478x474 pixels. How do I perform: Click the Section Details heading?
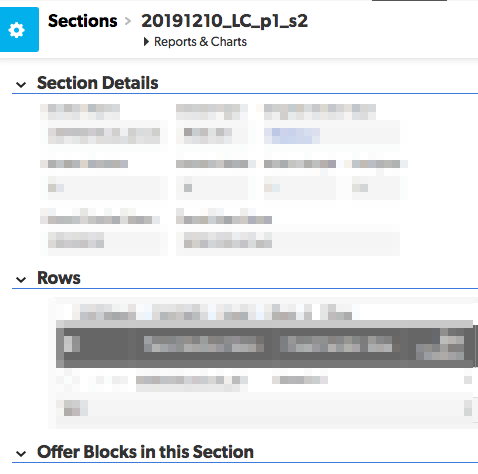coord(98,83)
